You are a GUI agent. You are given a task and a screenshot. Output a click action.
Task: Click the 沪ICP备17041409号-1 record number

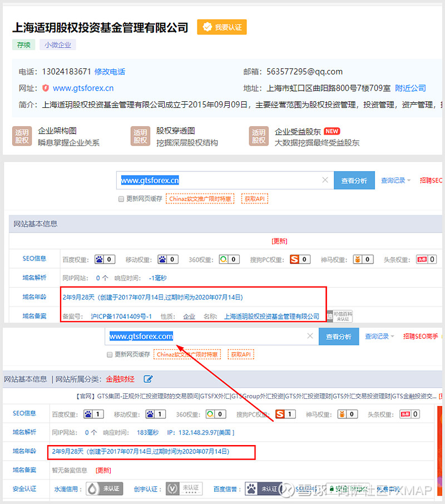pos(121,317)
